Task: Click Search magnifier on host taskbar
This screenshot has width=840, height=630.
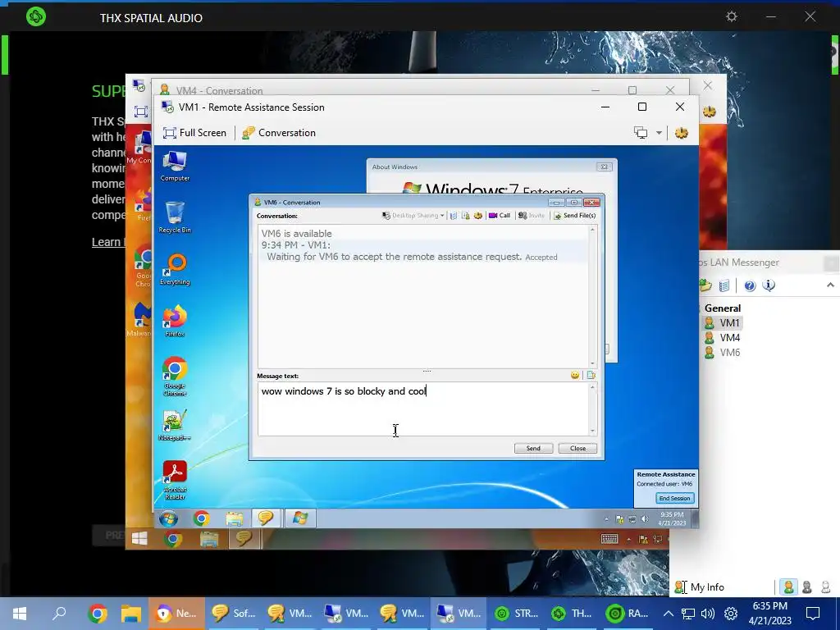Action: 59,614
